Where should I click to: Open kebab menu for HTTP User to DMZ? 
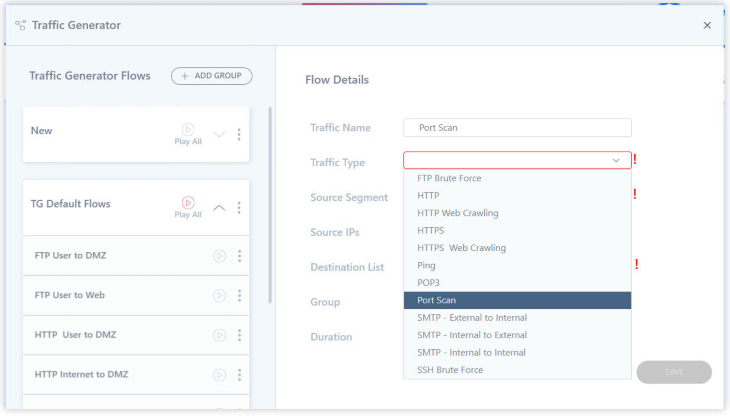coord(239,335)
